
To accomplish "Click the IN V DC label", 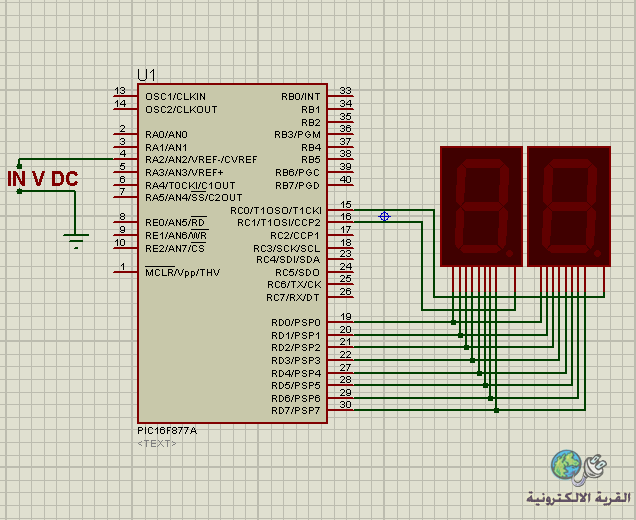I will click(x=43, y=179).
